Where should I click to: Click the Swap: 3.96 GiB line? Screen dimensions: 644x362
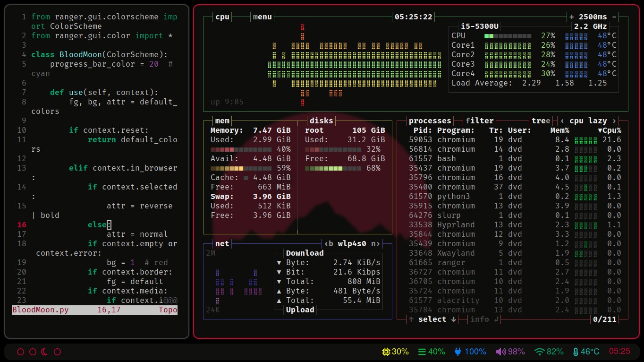click(x=251, y=196)
